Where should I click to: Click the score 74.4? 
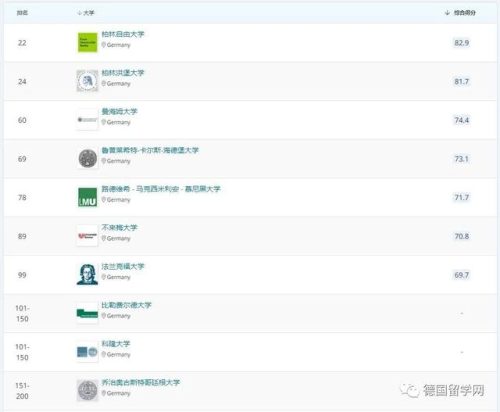pyautogui.click(x=462, y=120)
